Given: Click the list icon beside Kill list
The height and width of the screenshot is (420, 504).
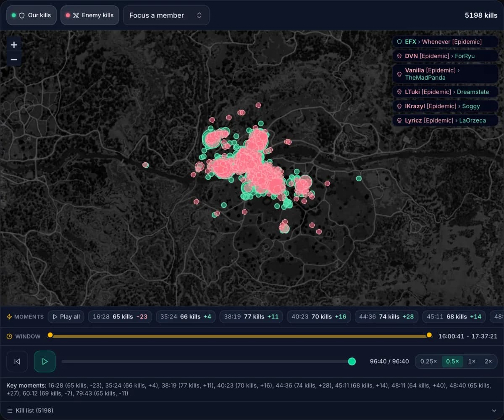Looking at the screenshot, I should [10, 410].
